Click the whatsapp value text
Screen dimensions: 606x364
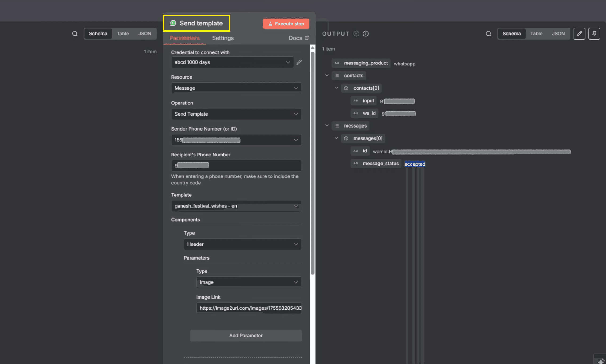click(x=404, y=64)
